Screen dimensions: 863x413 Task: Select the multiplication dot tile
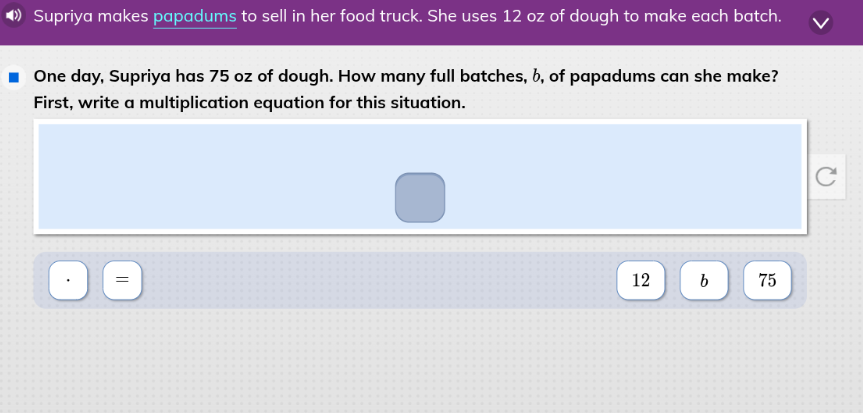(68, 281)
